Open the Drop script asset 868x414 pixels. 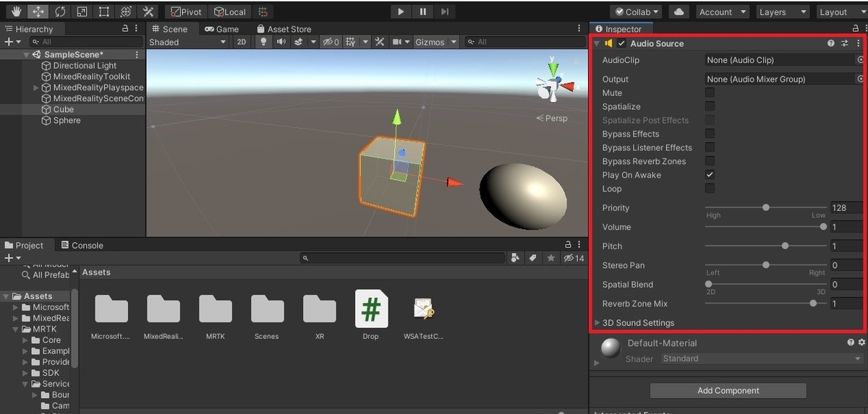coord(371,315)
